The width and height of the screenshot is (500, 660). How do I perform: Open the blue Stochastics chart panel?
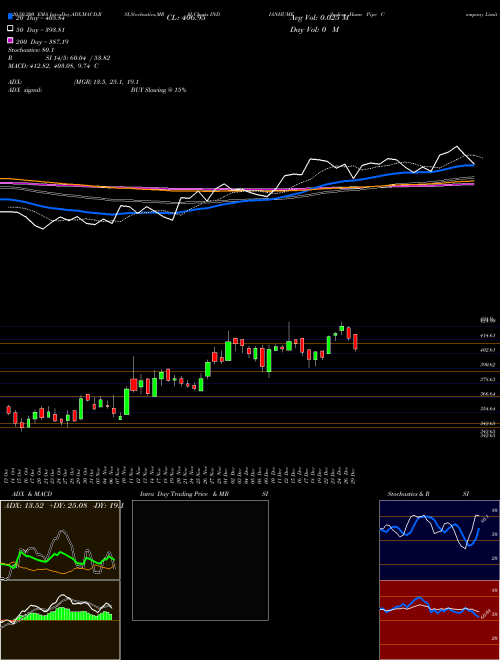click(439, 540)
